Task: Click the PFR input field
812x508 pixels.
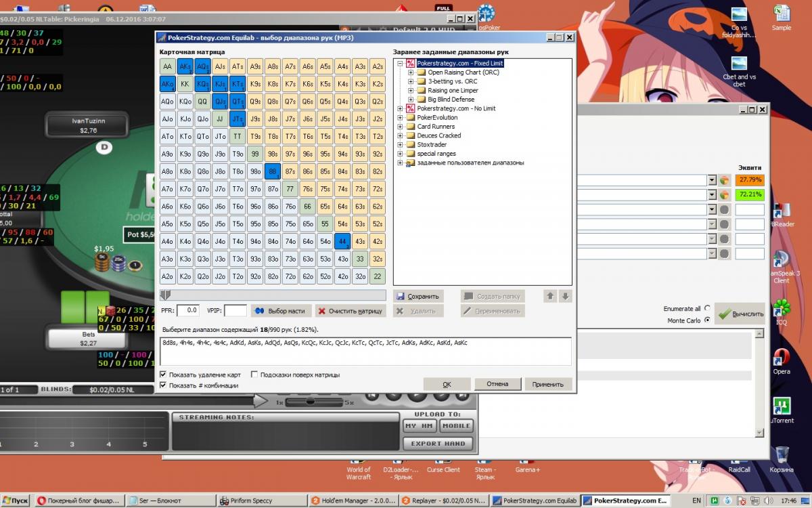Action: point(188,310)
